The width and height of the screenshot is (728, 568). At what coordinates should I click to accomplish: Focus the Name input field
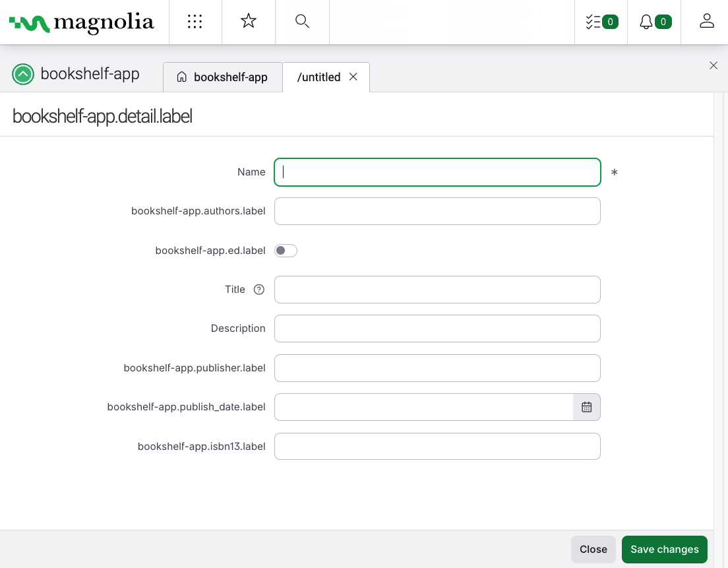(437, 172)
